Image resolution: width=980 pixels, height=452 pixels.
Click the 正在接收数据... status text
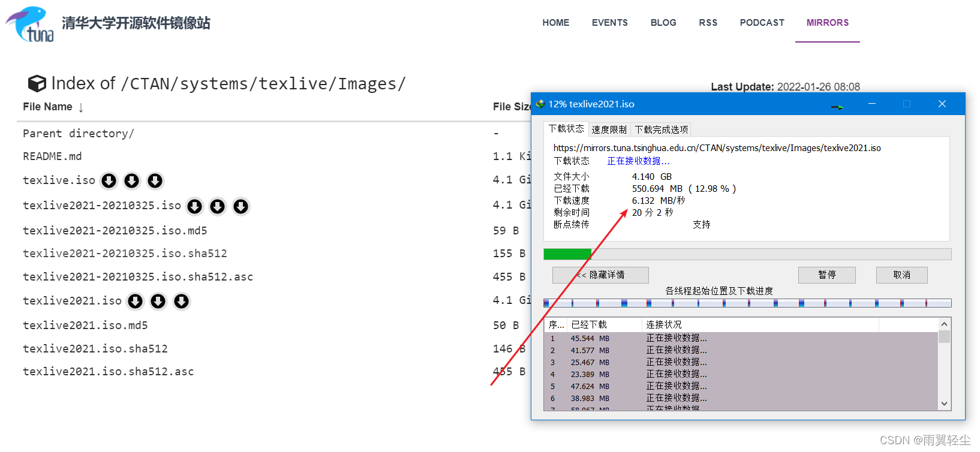pyautogui.click(x=638, y=161)
